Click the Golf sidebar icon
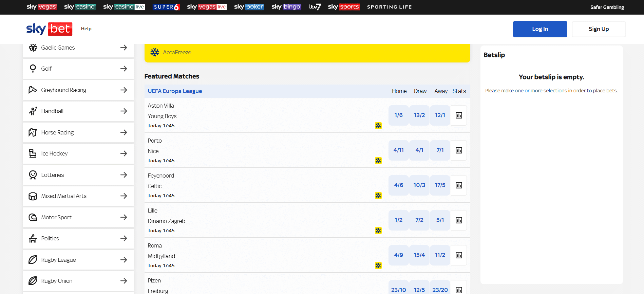 point(33,69)
